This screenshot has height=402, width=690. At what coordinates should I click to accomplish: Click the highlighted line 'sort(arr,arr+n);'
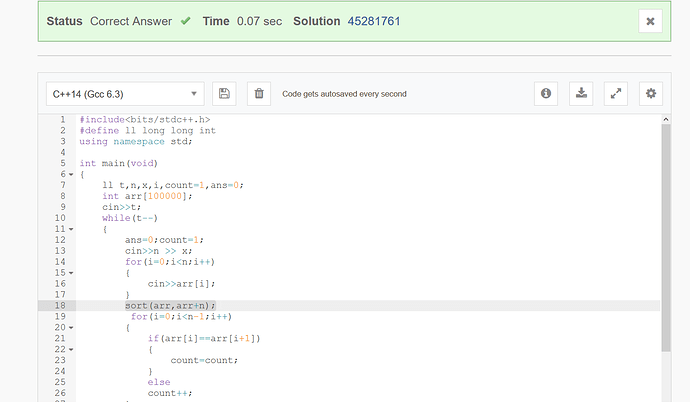[x=170, y=306]
